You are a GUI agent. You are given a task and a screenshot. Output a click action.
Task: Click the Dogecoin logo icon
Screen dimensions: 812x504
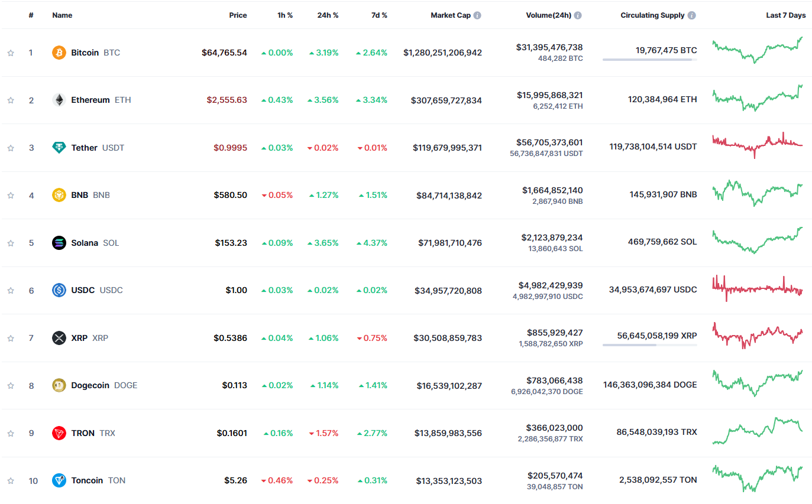click(59, 385)
